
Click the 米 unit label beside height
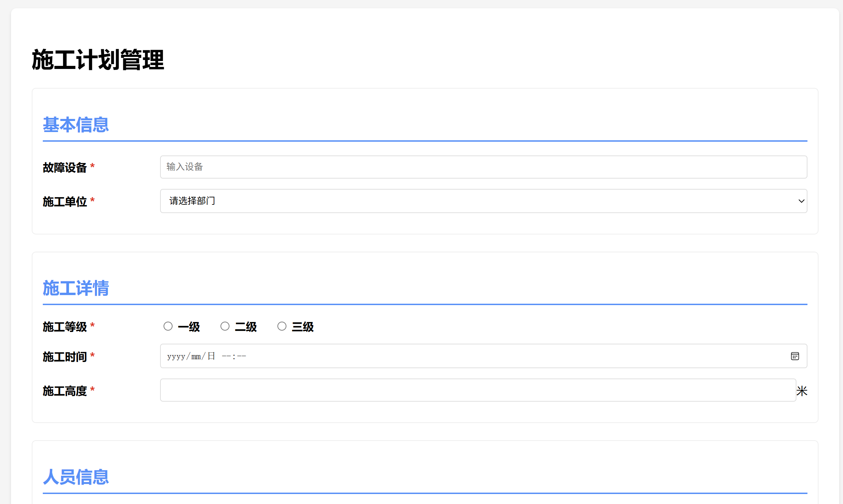click(802, 391)
